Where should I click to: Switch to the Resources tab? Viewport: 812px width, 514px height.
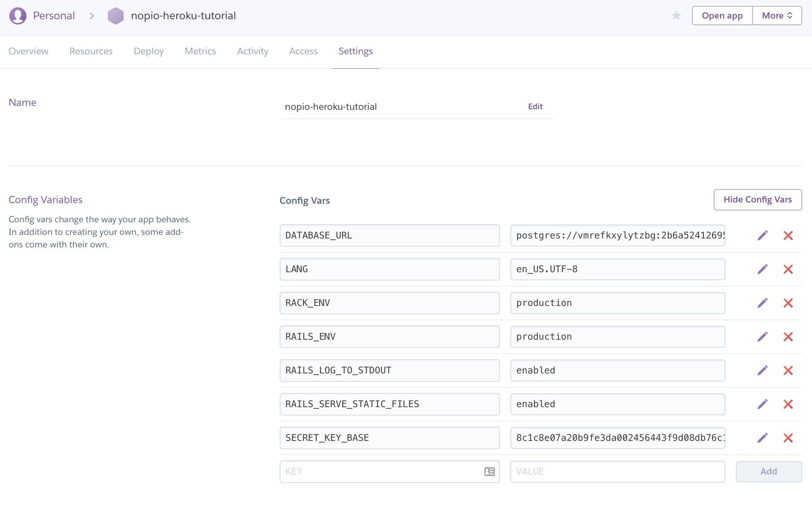[x=91, y=51]
